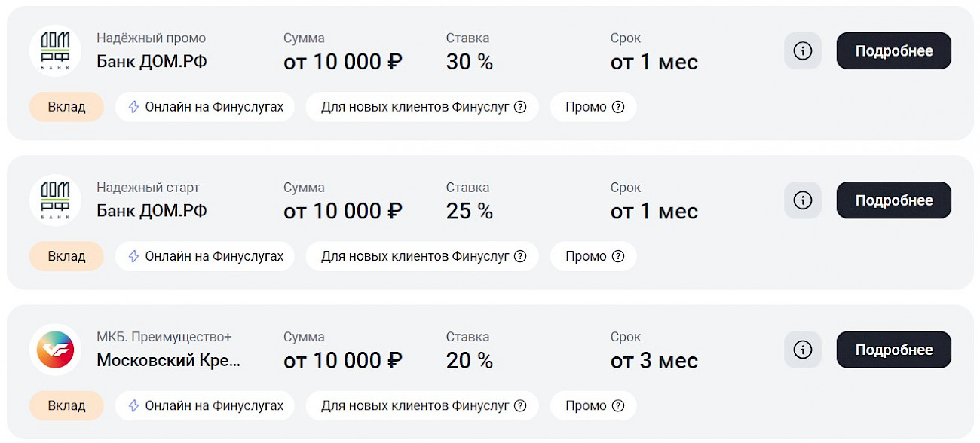Click info icon for МКБ. Преимущество+ deposit
Viewport: 980px width, 443px height.
[x=803, y=350]
